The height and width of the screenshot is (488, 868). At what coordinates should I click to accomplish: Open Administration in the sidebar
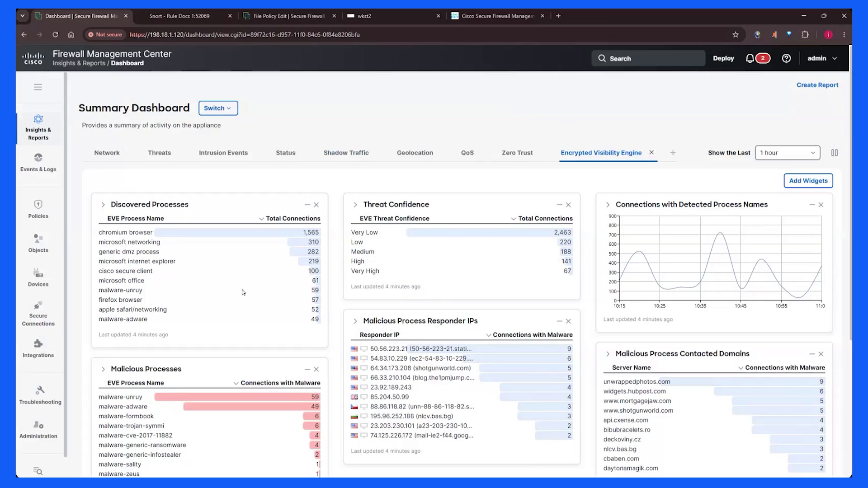coord(38,430)
